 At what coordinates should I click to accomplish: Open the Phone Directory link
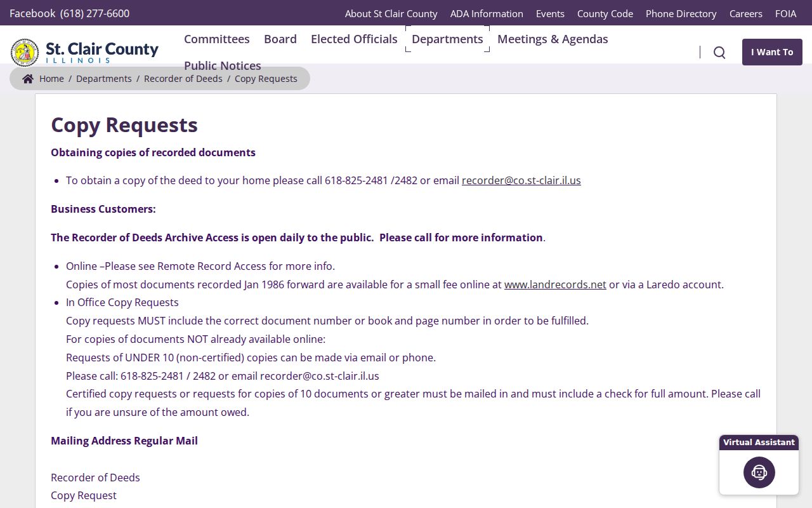681,13
